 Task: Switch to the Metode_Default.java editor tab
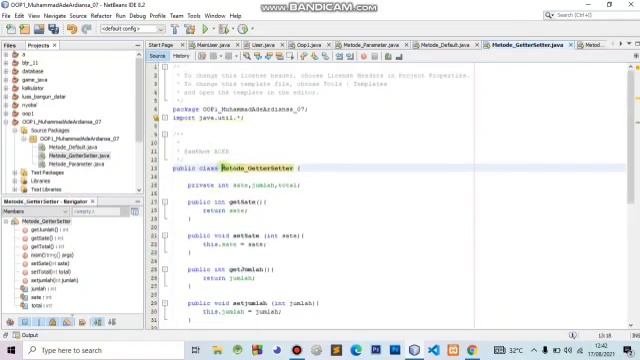point(444,45)
